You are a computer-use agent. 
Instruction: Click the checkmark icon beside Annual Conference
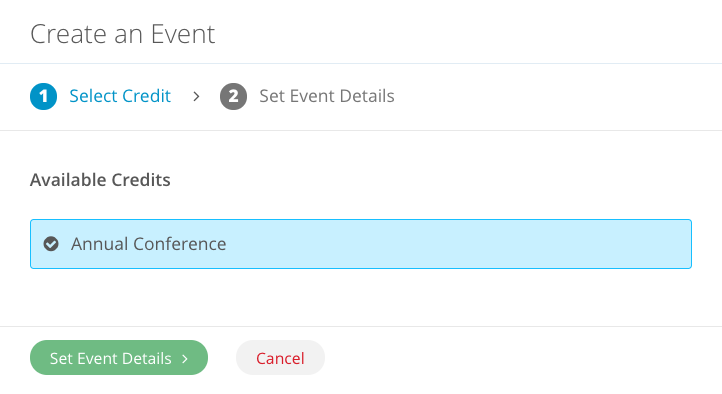click(51, 244)
